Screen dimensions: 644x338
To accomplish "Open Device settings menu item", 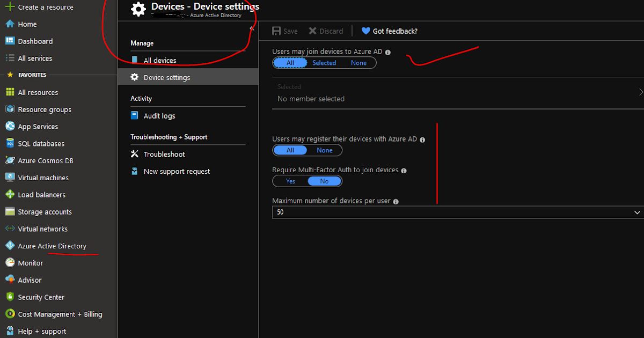I will click(188, 77).
